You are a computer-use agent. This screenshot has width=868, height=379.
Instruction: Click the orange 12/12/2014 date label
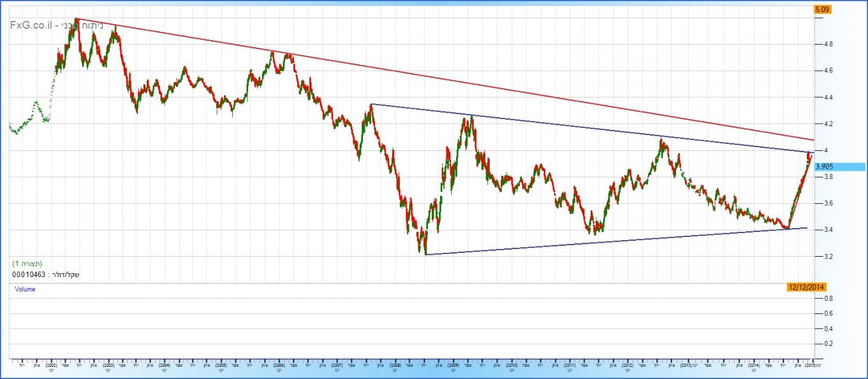(807, 287)
